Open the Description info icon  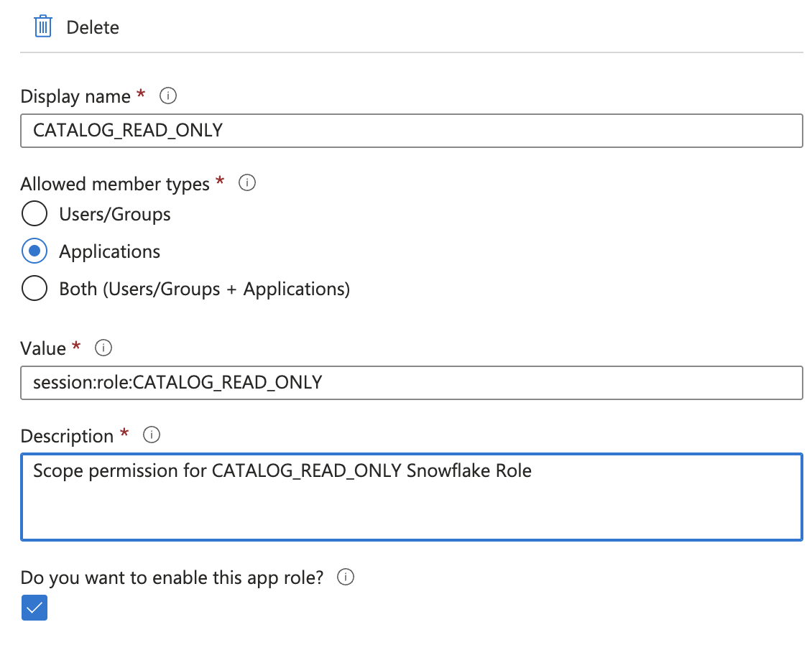click(x=152, y=435)
